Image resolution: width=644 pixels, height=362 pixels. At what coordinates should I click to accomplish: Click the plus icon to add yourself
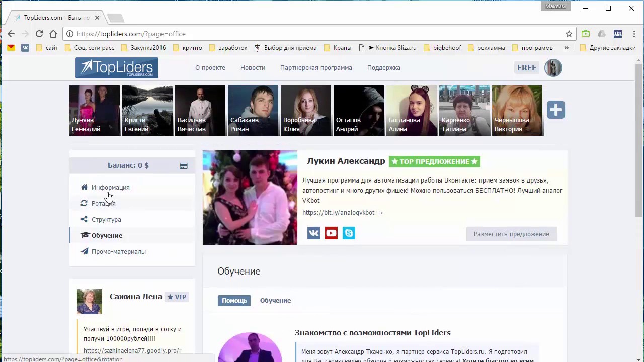click(556, 110)
